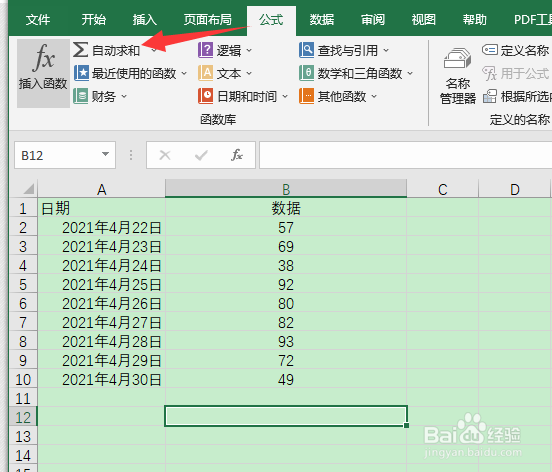552x472 pixels.
Task: Select row 12 header
Action: tap(23, 417)
